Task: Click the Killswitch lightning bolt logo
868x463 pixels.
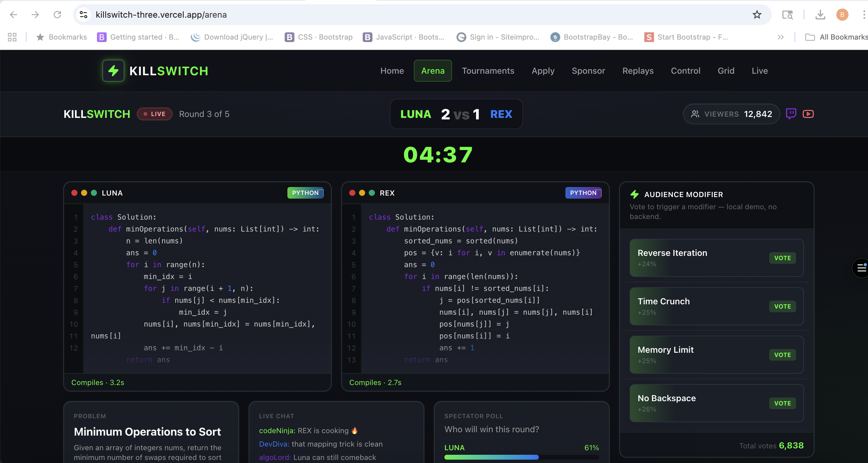Action: coord(113,71)
